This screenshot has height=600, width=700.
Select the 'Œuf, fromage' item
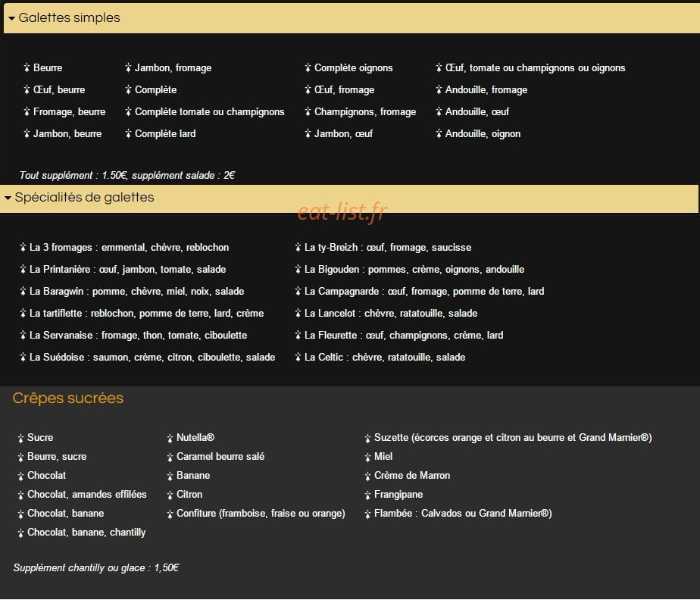[344, 89]
